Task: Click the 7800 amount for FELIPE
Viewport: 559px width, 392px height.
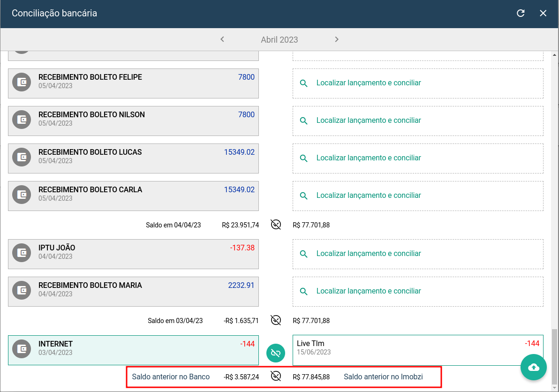Action: click(246, 77)
